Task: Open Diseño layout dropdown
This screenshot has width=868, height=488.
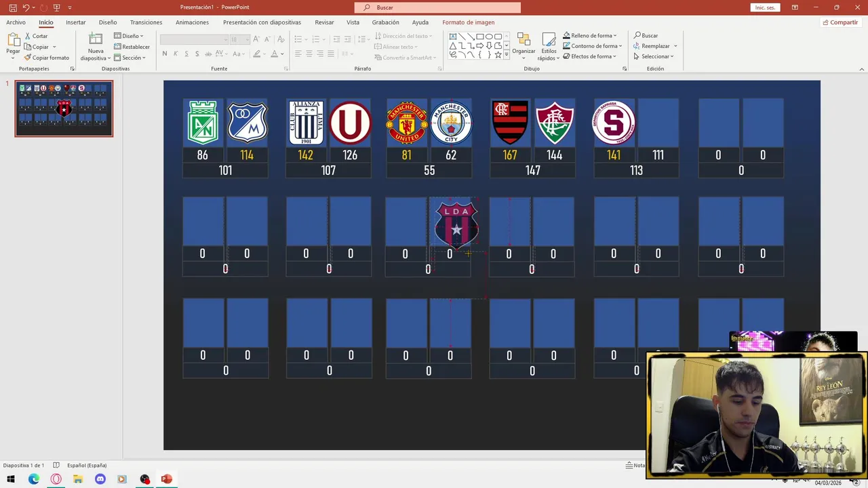Action: tap(129, 36)
